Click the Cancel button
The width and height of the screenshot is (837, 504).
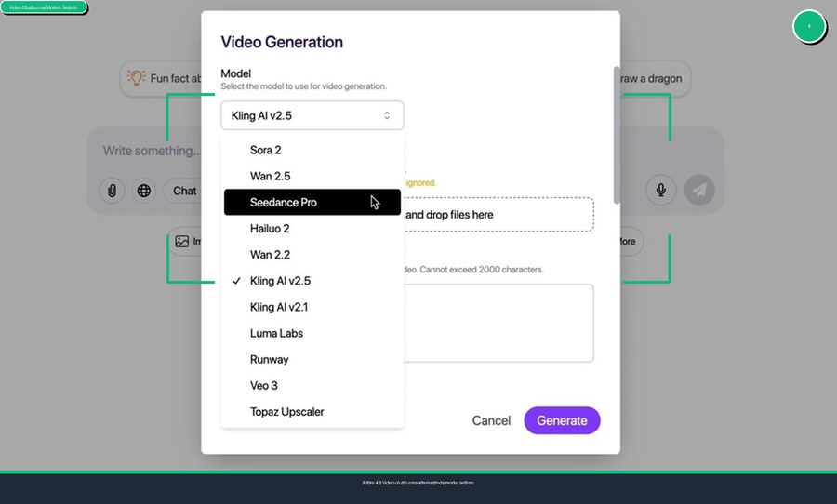(491, 420)
